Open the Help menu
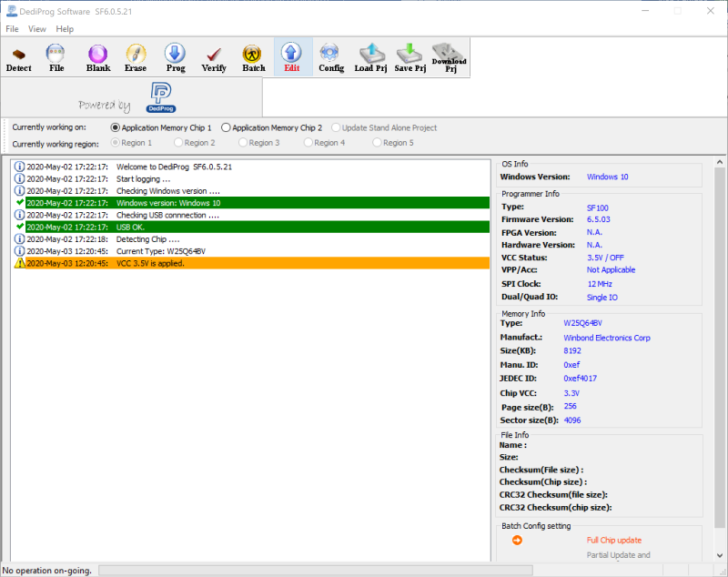 (x=65, y=29)
